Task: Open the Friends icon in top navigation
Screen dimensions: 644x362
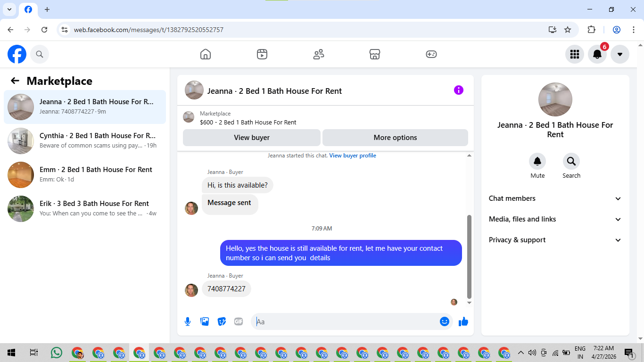Action: [x=319, y=54]
